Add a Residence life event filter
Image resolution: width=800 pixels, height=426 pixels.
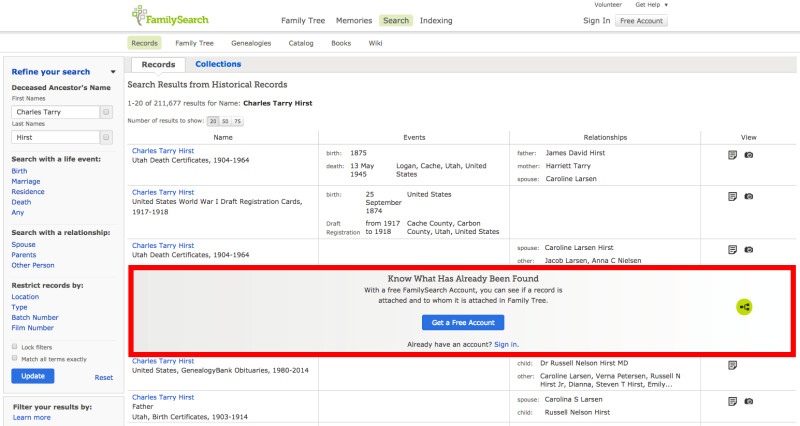coord(28,191)
